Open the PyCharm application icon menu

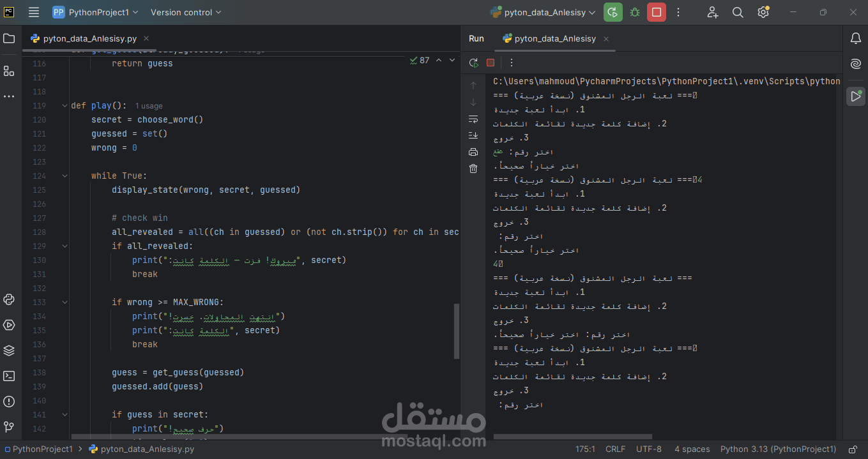[9, 12]
